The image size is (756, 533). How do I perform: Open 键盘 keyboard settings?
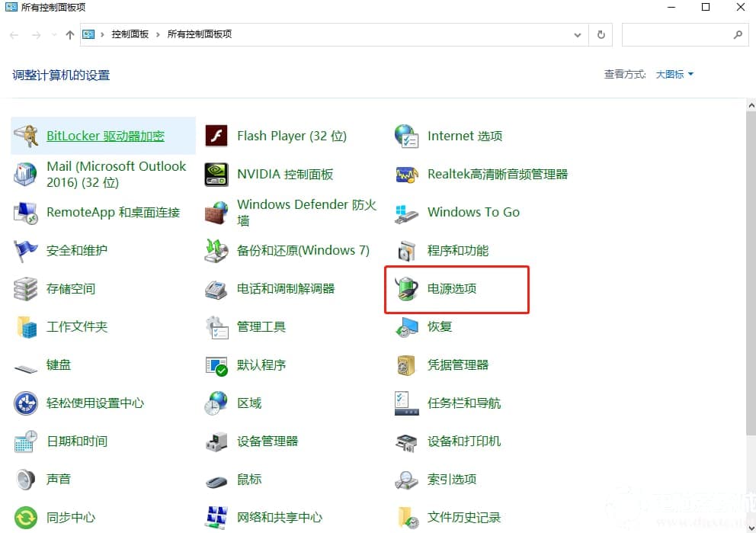point(59,364)
